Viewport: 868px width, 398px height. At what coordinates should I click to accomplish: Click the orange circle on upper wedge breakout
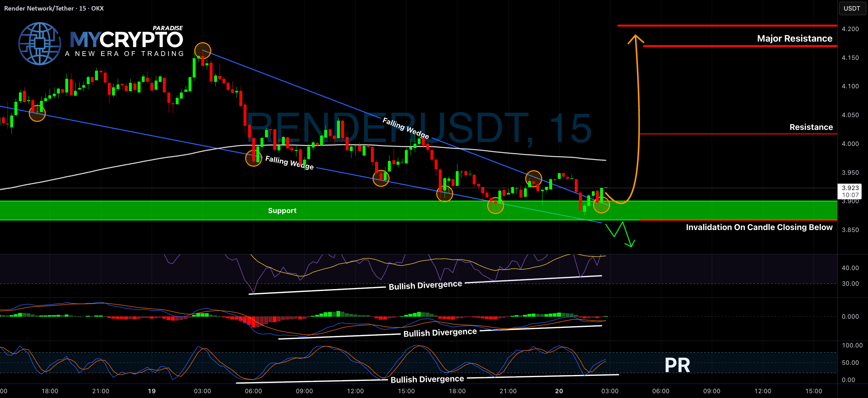(x=534, y=179)
